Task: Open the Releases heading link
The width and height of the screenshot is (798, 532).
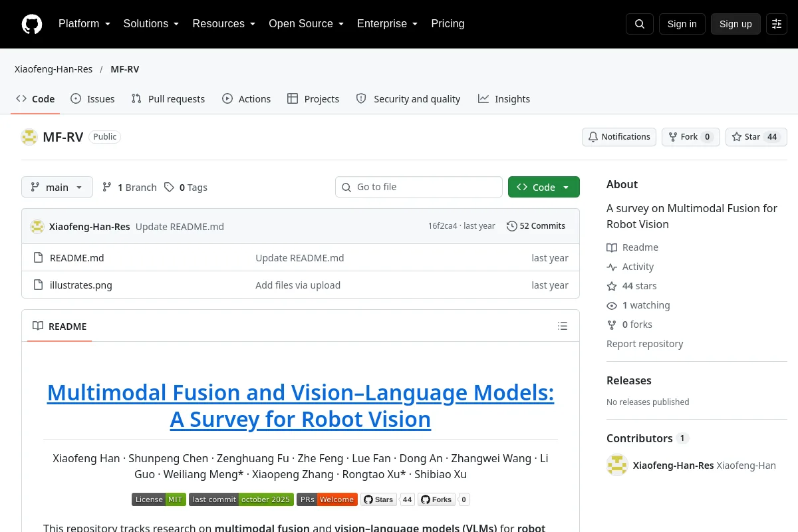Action: point(629,380)
